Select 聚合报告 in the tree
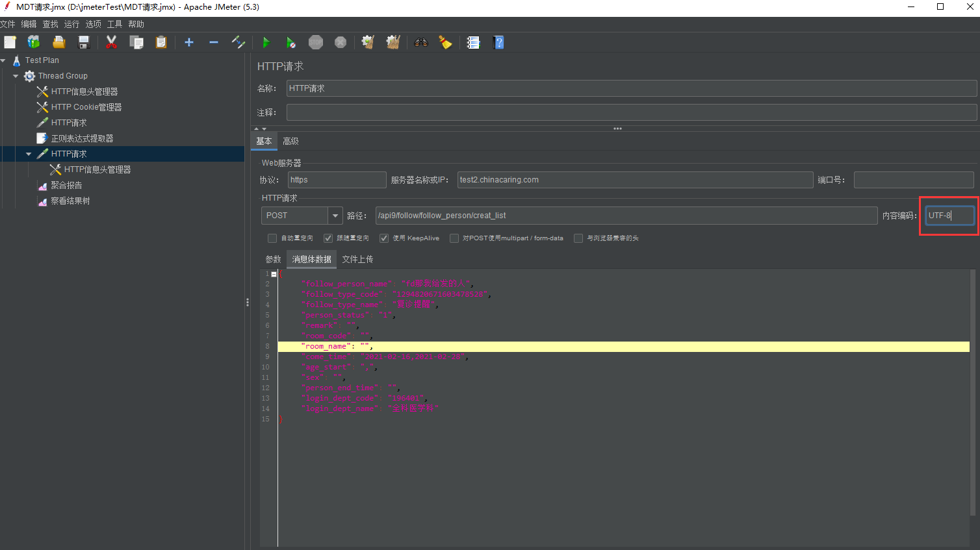980x550 pixels. [66, 185]
